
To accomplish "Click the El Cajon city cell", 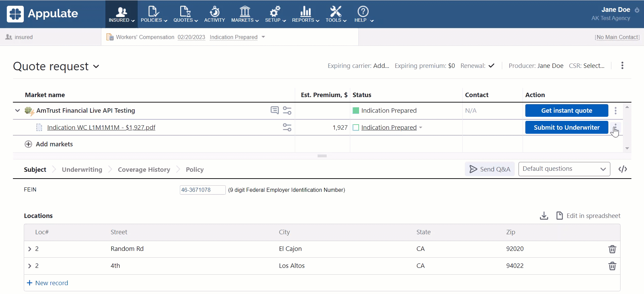I will (x=290, y=249).
